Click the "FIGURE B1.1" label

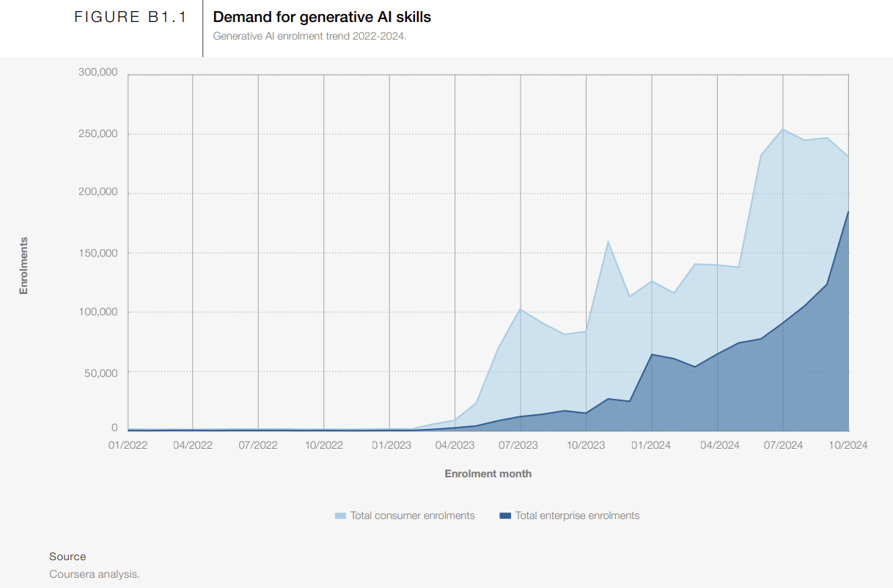coord(131,18)
